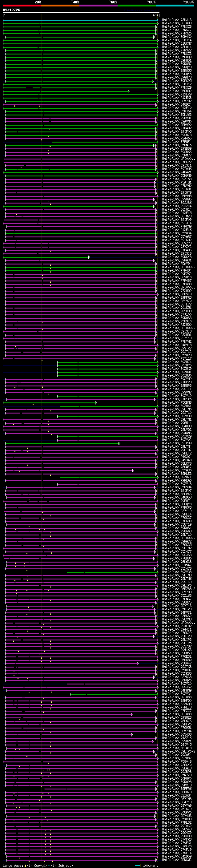Click hit label UniRef100_A9PEA6
Viewport: 197px width, 868px height.
click(177, 481)
